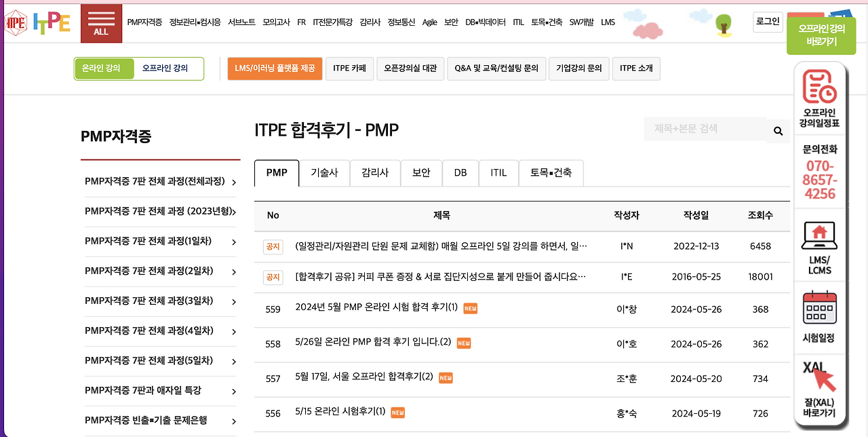Toggle the 공지 label on the coupon notice
The image size is (868, 437).
coord(273,278)
